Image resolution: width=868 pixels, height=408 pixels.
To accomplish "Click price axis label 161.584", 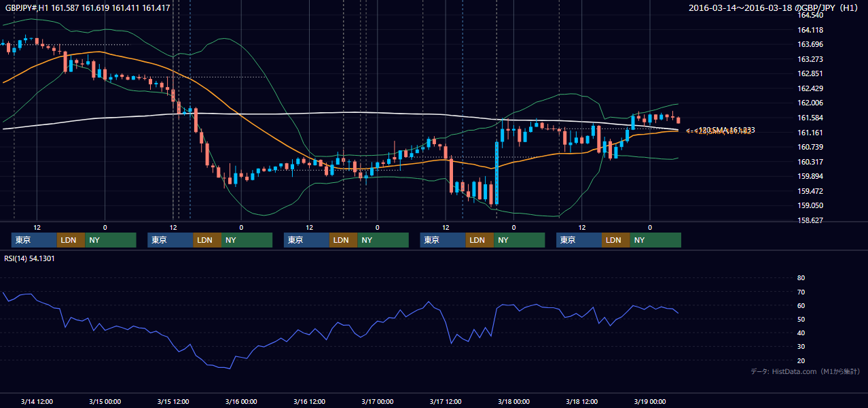I will 810,118.
